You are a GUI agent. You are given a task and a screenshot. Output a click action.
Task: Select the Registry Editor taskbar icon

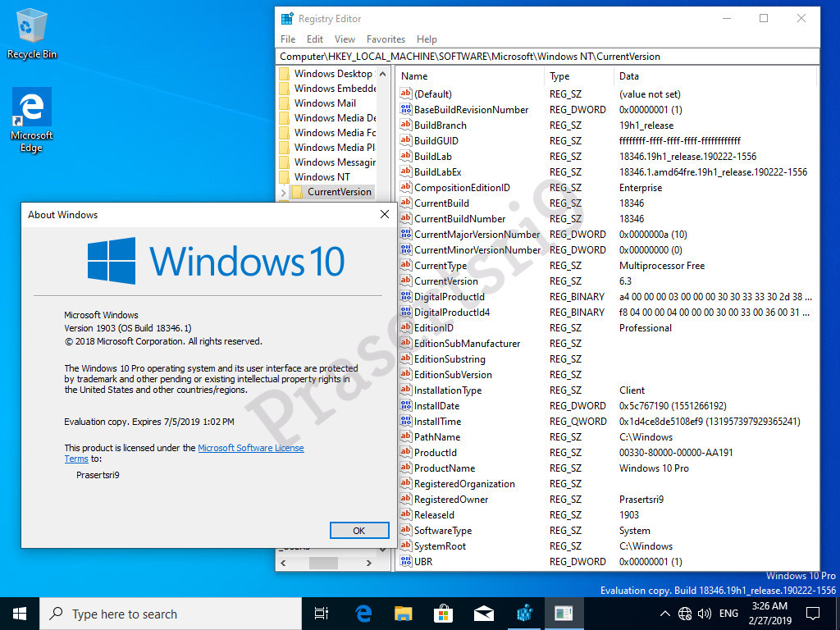pyautogui.click(x=524, y=614)
